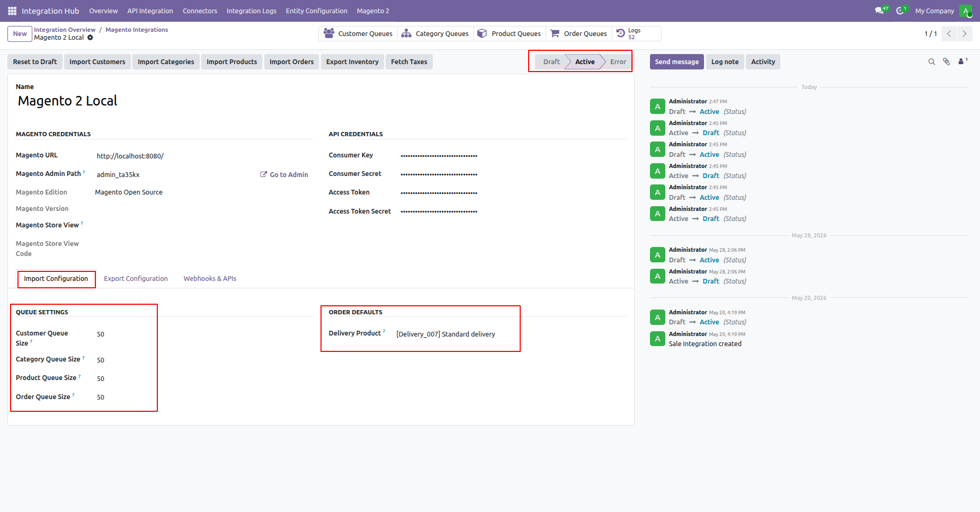This screenshot has width=980, height=512.
Task: Click Send message button
Action: (676, 62)
